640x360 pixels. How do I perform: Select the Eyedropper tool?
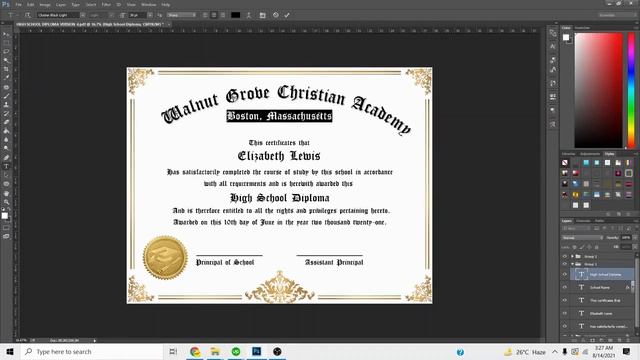point(6,78)
